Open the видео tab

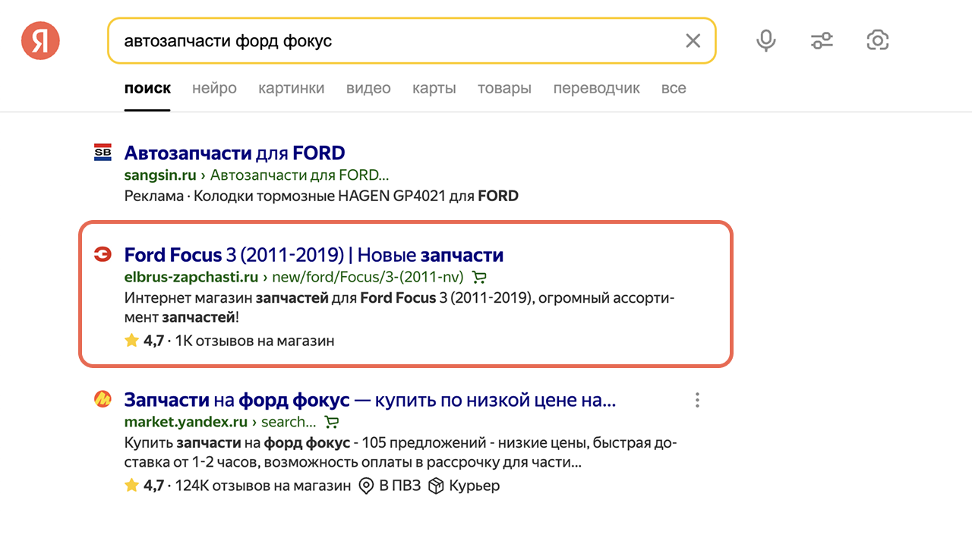[368, 88]
